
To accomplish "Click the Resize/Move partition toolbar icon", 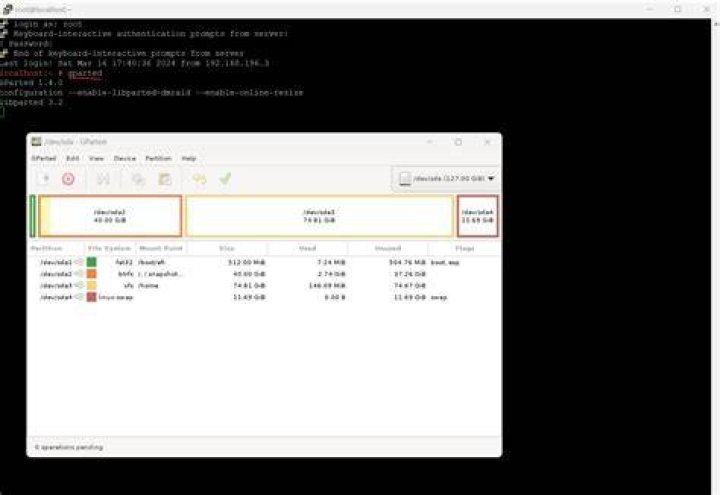I will [x=103, y=179].
